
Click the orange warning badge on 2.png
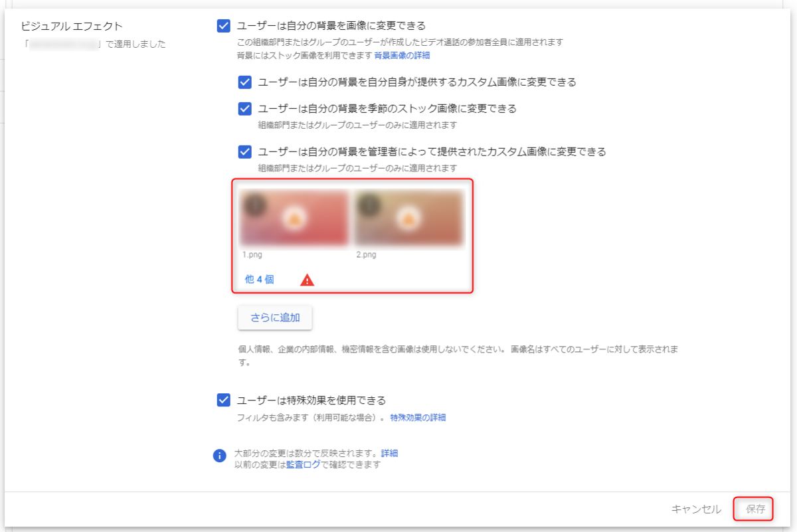[408, 217]
